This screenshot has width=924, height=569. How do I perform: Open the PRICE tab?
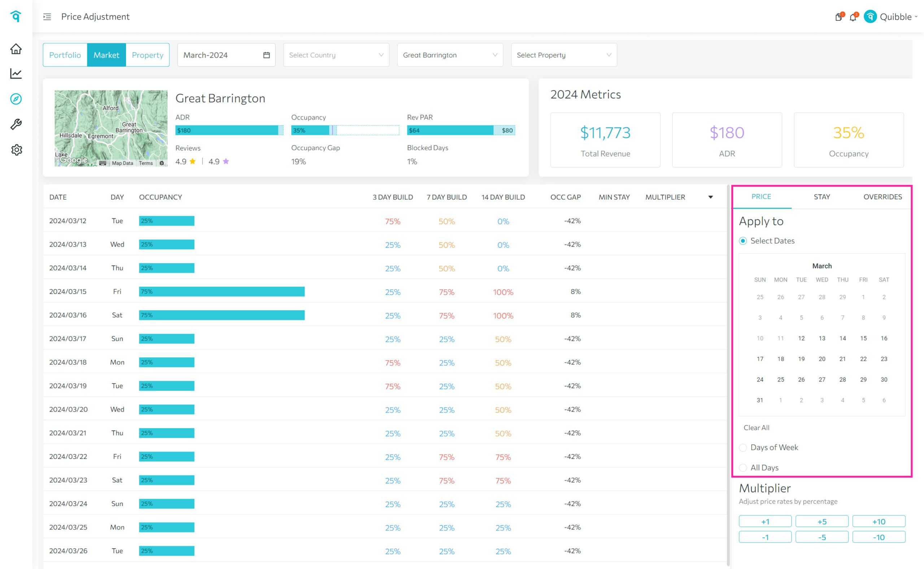(x=761, y=197)
